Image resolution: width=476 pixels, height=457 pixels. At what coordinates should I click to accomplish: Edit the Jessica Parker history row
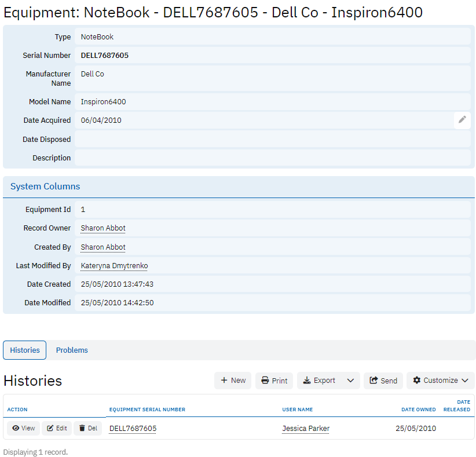point(57,429)
